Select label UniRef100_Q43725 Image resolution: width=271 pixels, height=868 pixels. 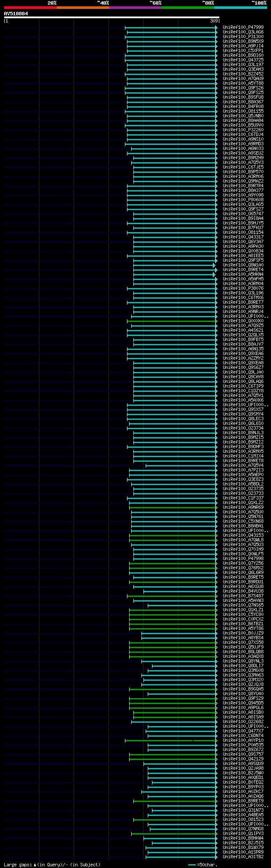[243, 60]
